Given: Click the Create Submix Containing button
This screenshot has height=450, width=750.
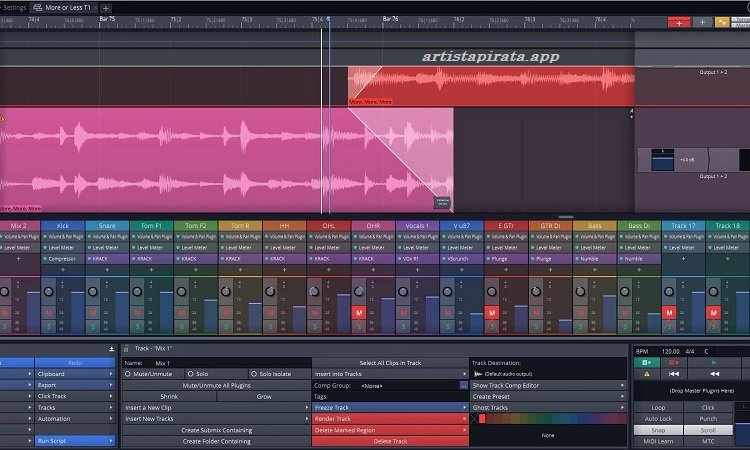Looking at the screenshot, I should [216, 430].
